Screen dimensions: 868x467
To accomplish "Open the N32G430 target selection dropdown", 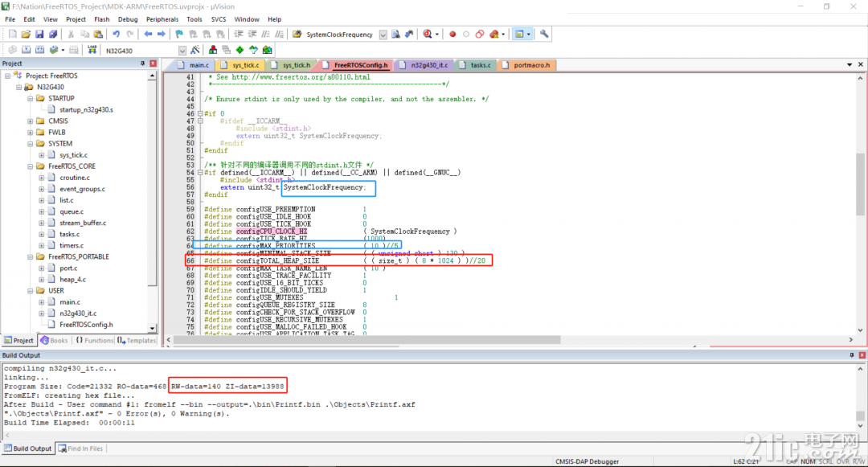I will point(182,51).
